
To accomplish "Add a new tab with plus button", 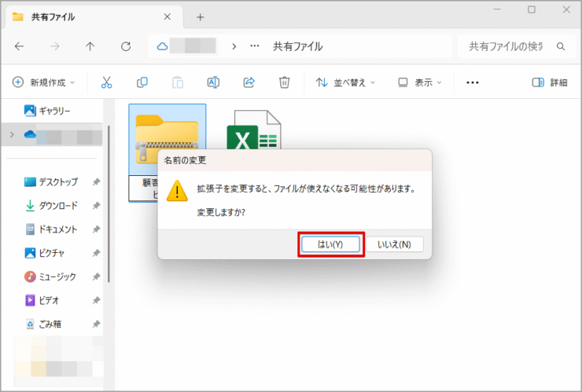I will pyautogui.click(x=201, y=17).
